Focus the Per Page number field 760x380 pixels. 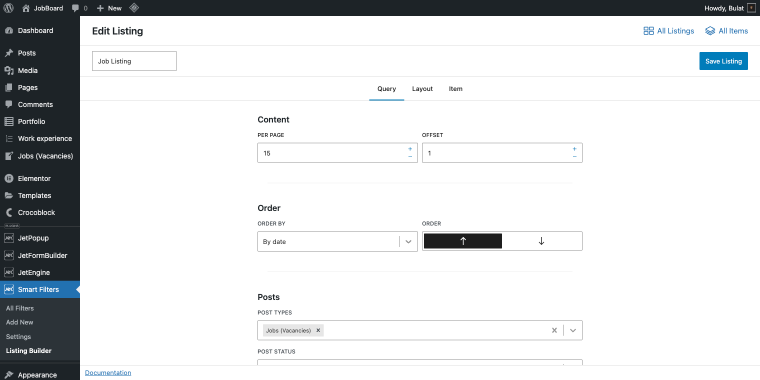[337, 153]
